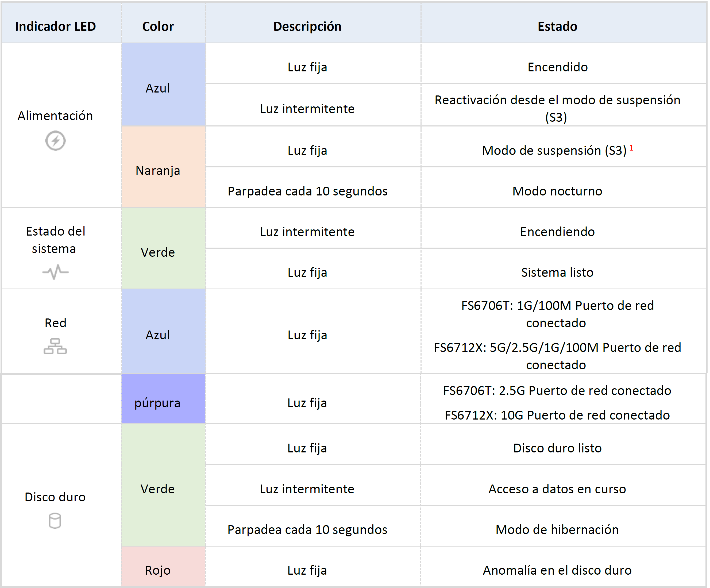Click the Modo de hibernación text
This screenshot has height=588, width=710.
pos(557,529)
